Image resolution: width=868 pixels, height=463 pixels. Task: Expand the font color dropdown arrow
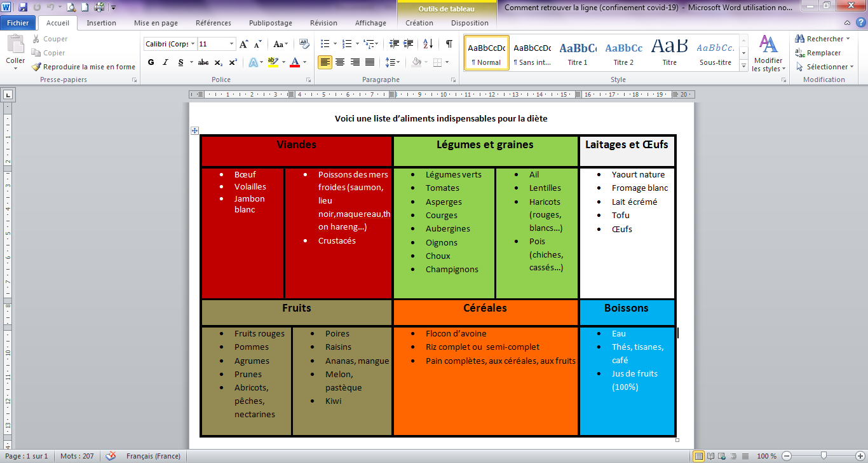306,62
